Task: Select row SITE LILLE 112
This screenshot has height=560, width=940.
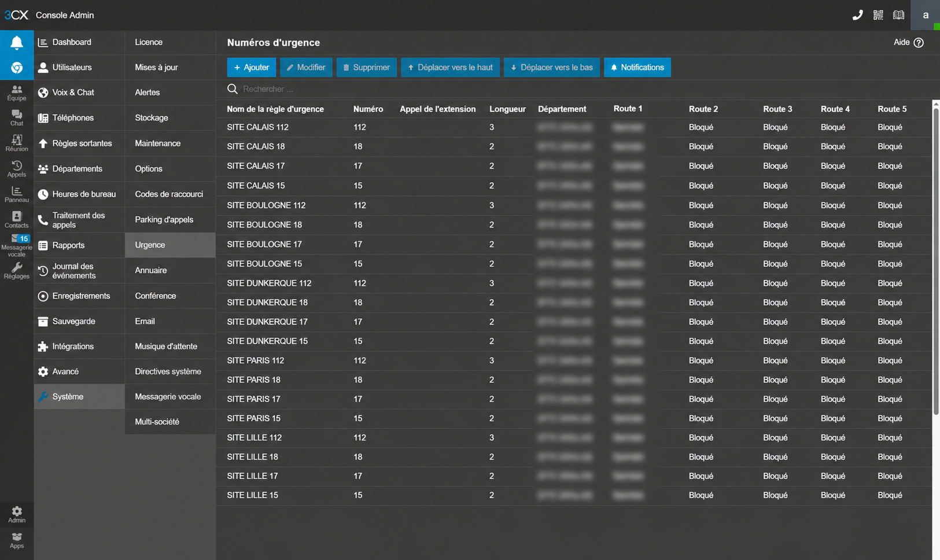Action: tap(574, 438)
